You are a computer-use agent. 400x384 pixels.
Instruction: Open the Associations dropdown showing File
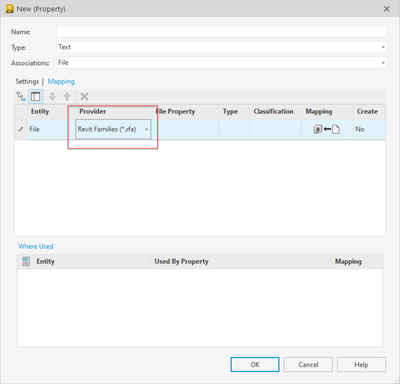point(222,63)
